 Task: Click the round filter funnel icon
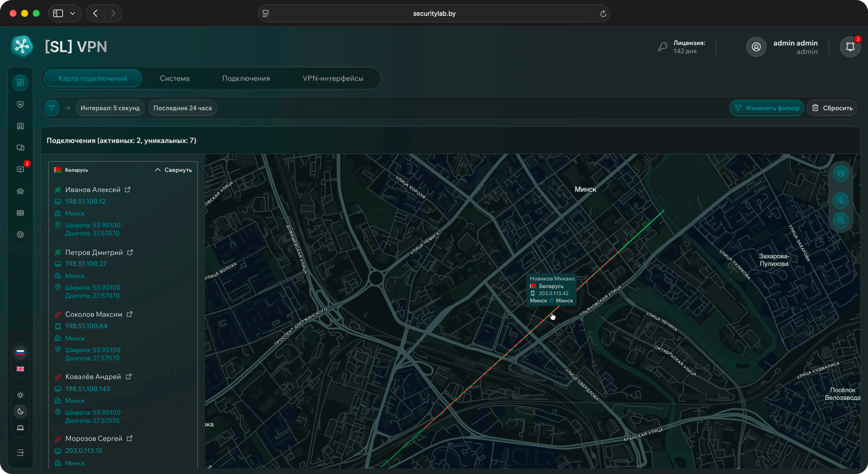[x=52, y=108]
